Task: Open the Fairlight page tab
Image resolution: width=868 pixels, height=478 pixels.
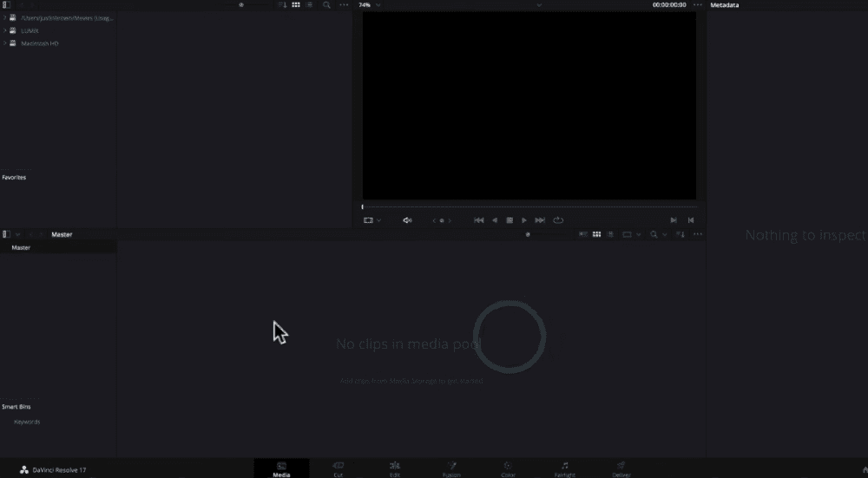Action: (564, 469)
